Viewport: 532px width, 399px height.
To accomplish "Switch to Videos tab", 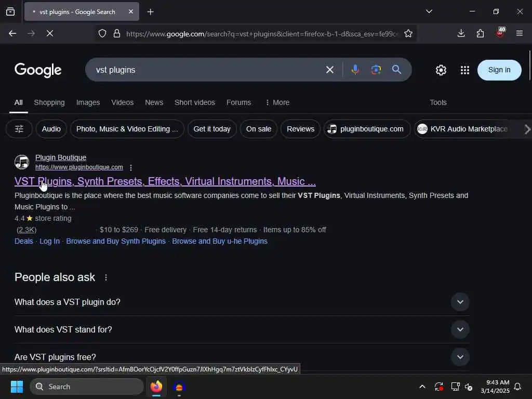I will [123, 102].
